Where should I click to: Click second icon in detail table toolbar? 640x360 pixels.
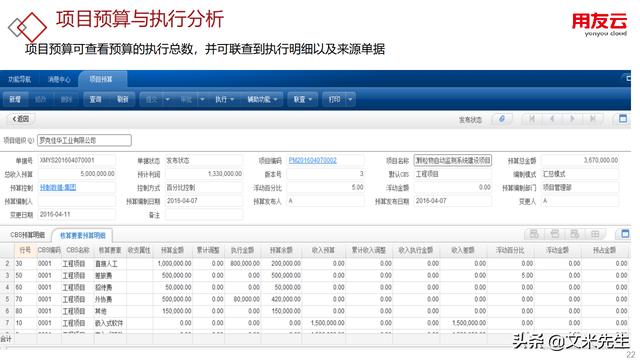click(554, 234)
